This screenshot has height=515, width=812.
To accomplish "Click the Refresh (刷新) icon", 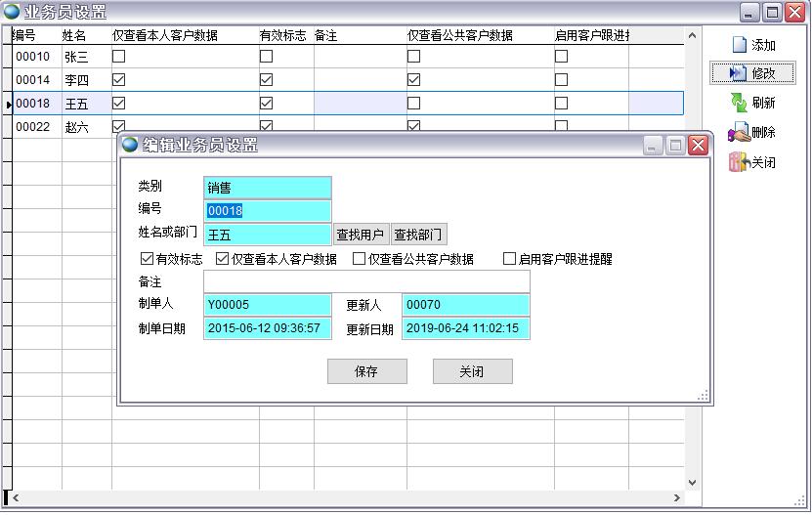I will (740, 103).
